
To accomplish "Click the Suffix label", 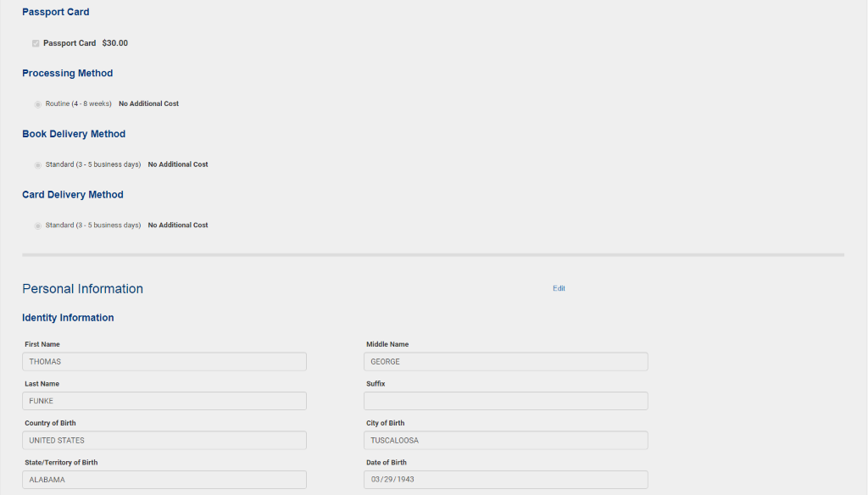I will coord(376,384).
